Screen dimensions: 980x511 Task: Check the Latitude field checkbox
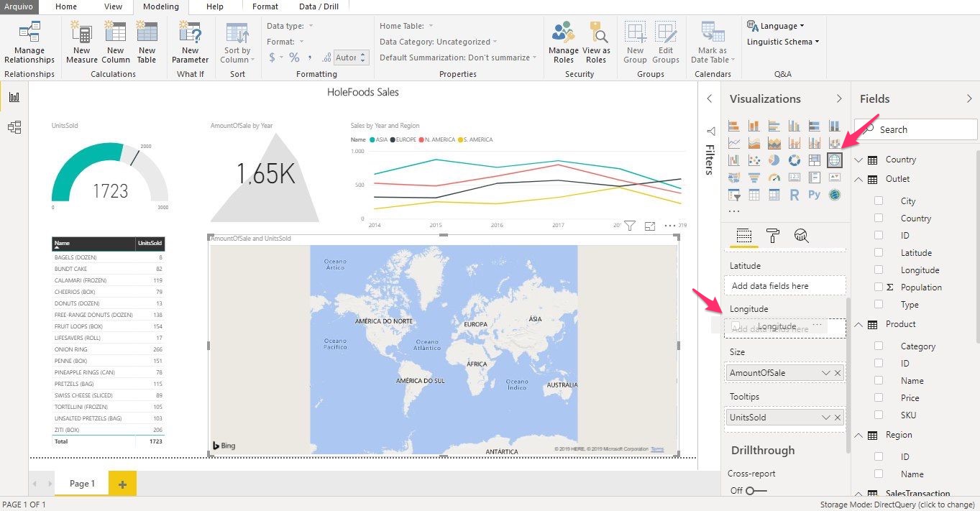879,253
